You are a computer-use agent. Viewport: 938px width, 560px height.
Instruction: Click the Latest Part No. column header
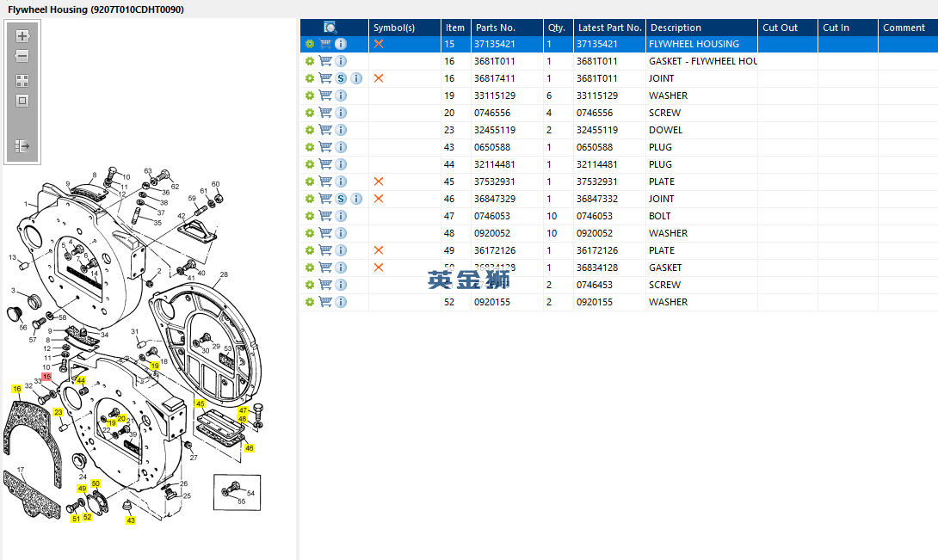tap(609, 28)
